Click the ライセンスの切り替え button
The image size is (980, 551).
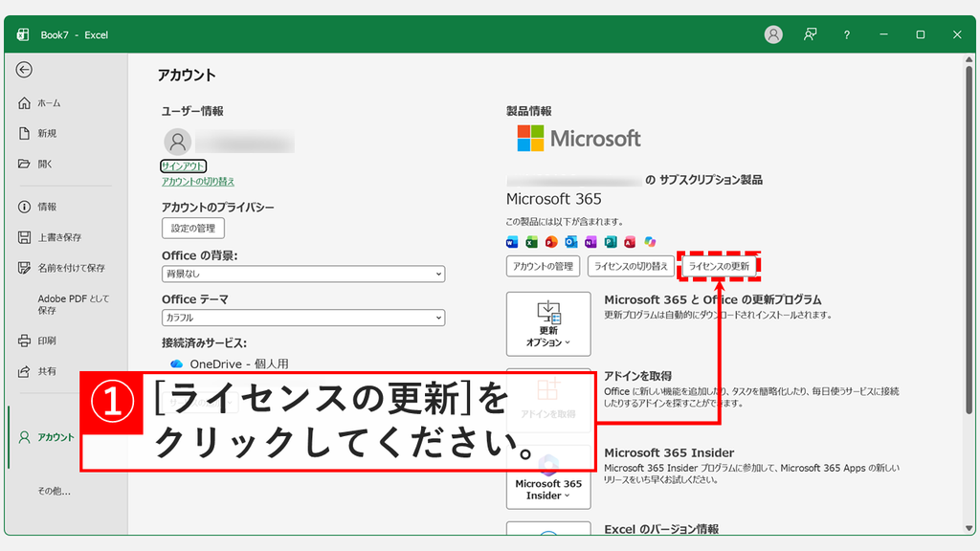point(631,266)
